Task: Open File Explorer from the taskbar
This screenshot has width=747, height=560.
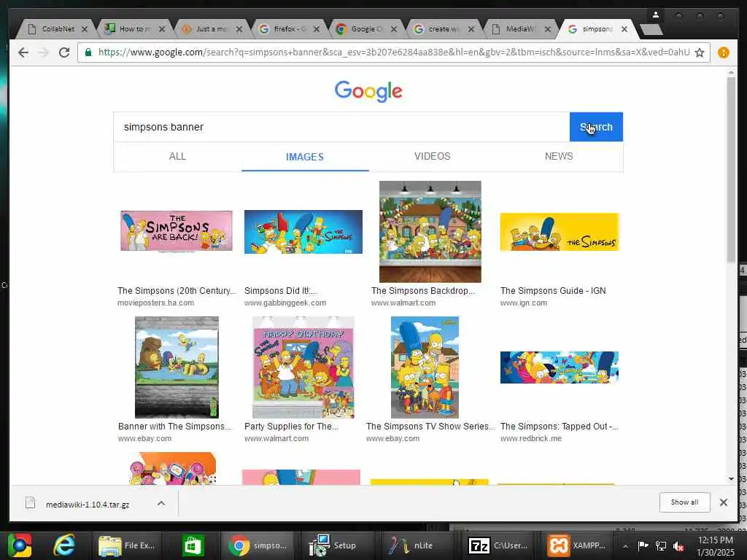Action: 127,545
